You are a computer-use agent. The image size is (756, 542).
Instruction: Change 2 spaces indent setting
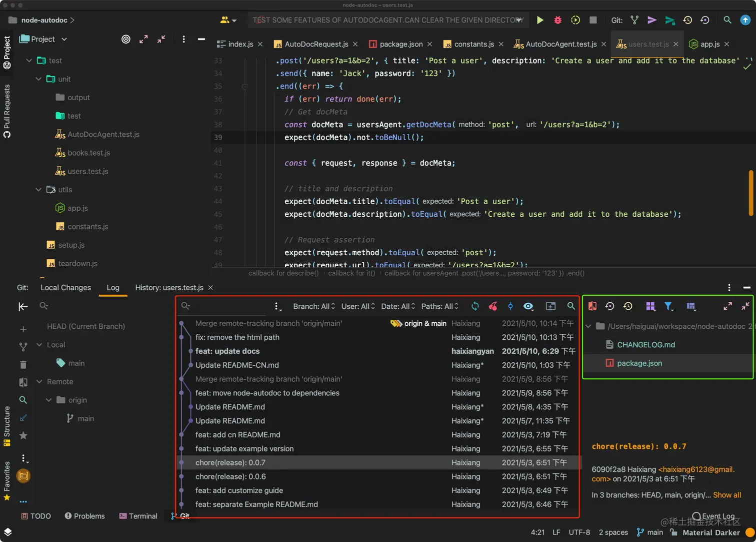613,532
